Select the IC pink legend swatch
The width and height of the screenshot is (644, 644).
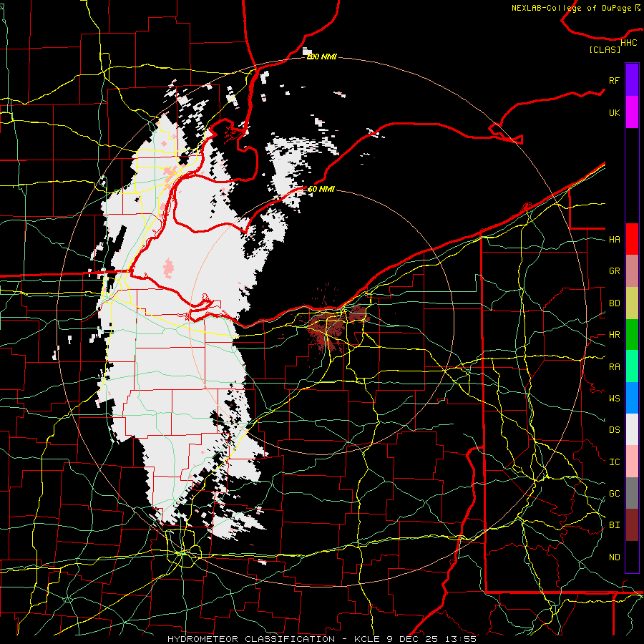[x=632, y=462]
